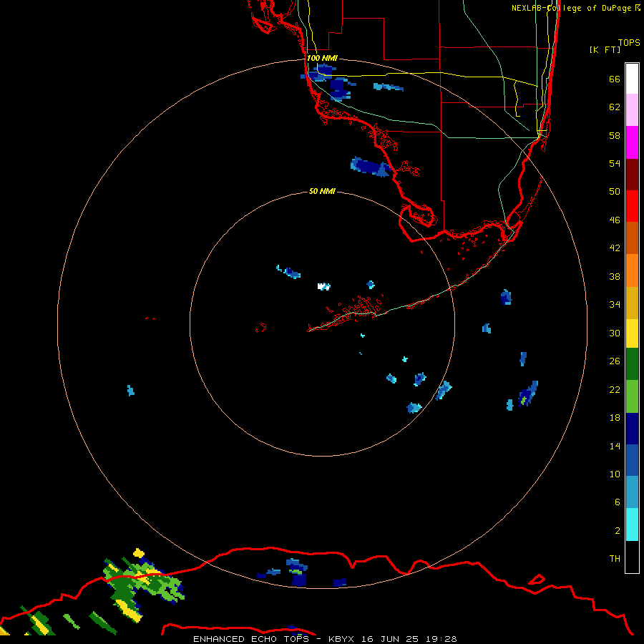Click the '50 NMI' range ring label
This screenshot has height=644, width=644.
pyautogui.click(x=322, y=191)
